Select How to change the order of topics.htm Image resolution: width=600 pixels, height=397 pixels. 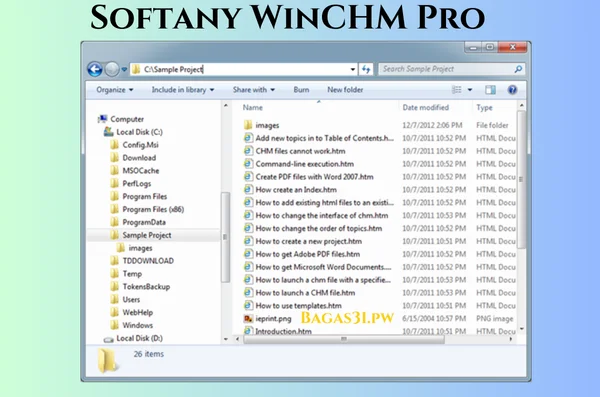313,229
